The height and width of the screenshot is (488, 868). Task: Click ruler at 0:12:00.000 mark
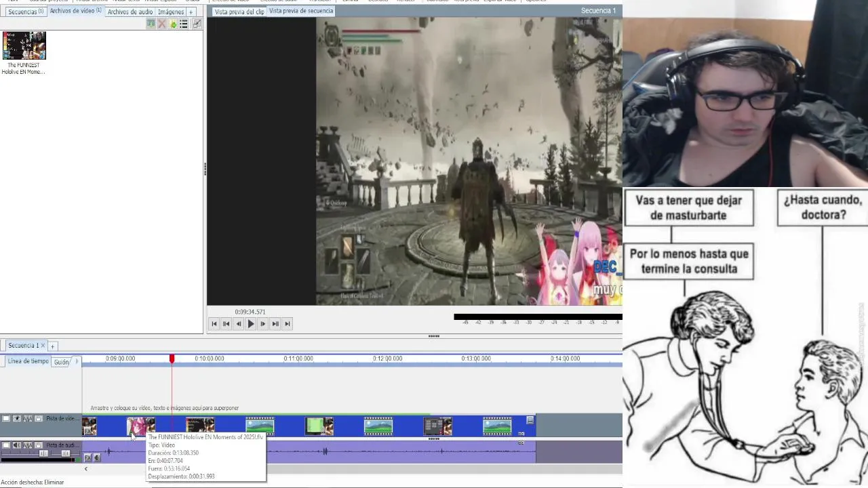click(x=387, y=359)
